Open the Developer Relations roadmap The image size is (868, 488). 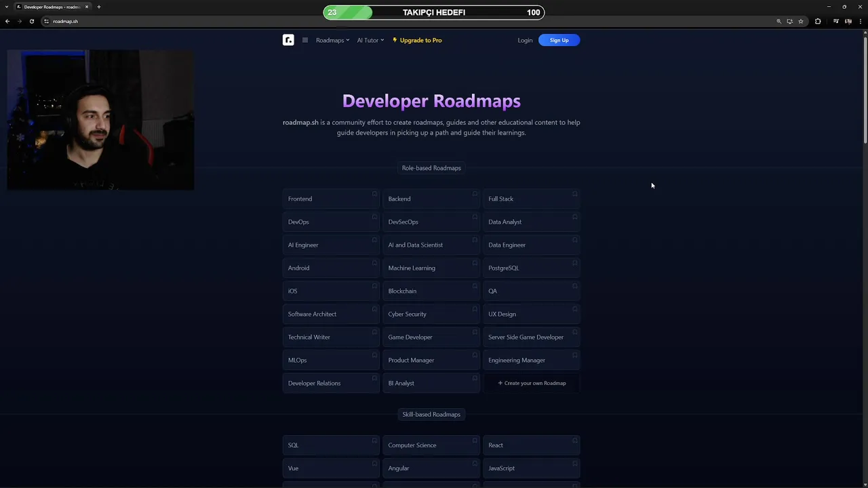331,383
